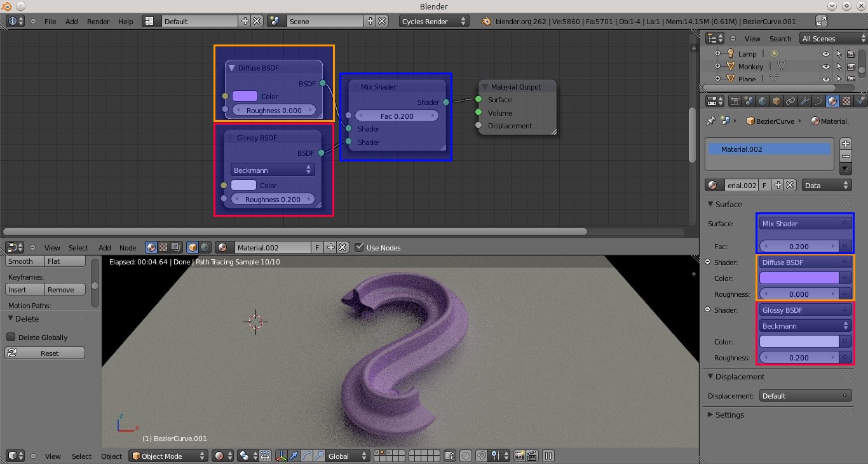Enable the translate manipulator arrow icon
The width and height of the screenshot is (868, 464).
pos(294,456)
